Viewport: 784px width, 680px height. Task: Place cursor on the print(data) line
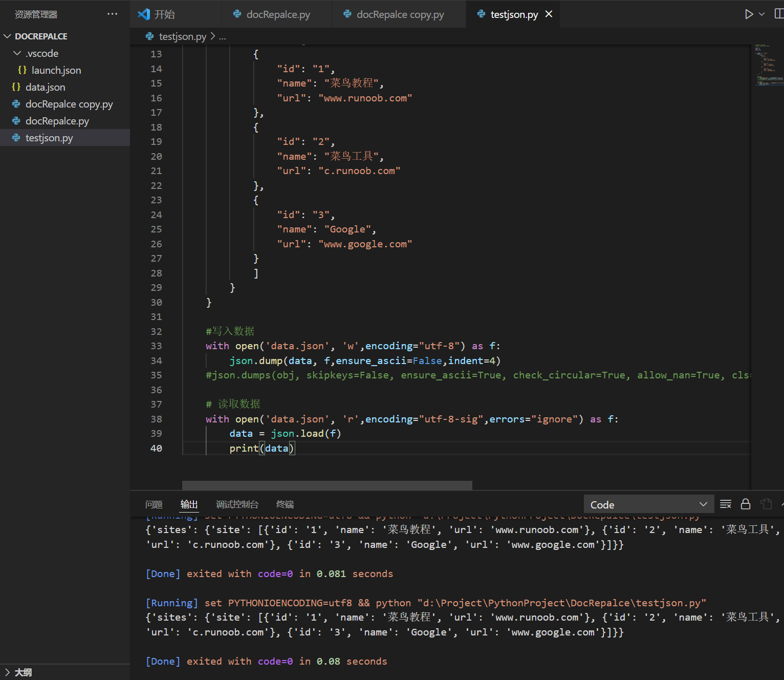(262, 448)
